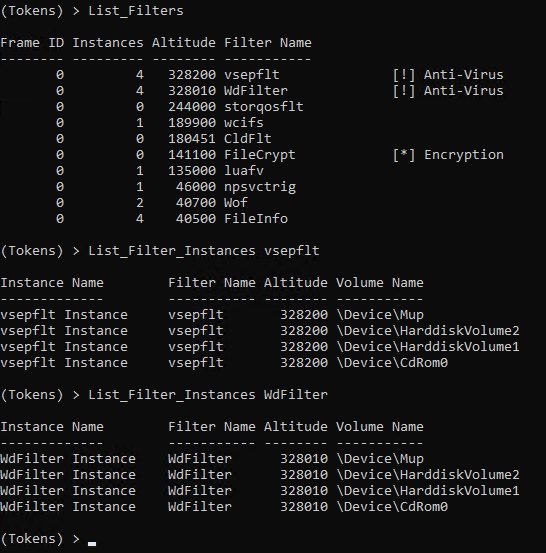
Task: Click the WdFilter entry in filter list
Action: 256,91
